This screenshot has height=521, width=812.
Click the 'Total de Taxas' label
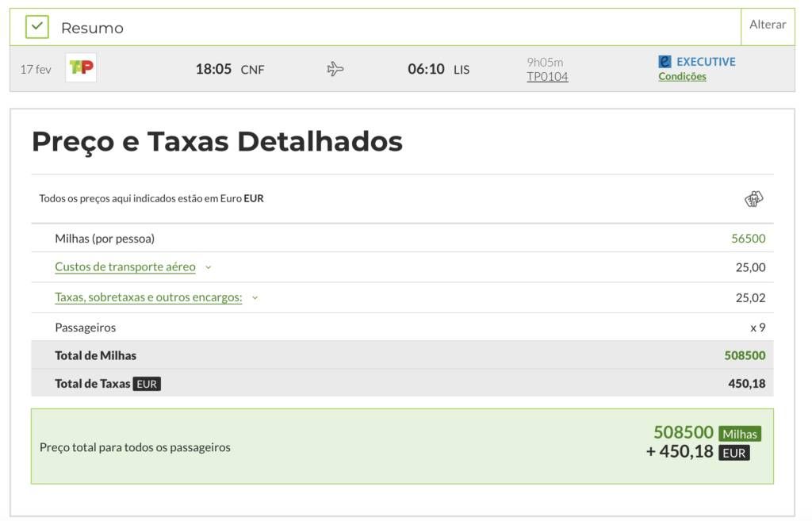[x=93, y=384]
